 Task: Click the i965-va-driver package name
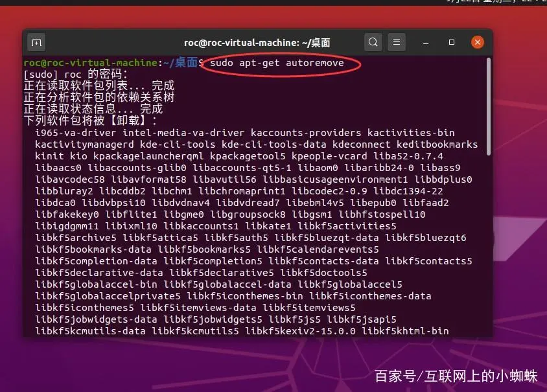(x=75, y=133)
